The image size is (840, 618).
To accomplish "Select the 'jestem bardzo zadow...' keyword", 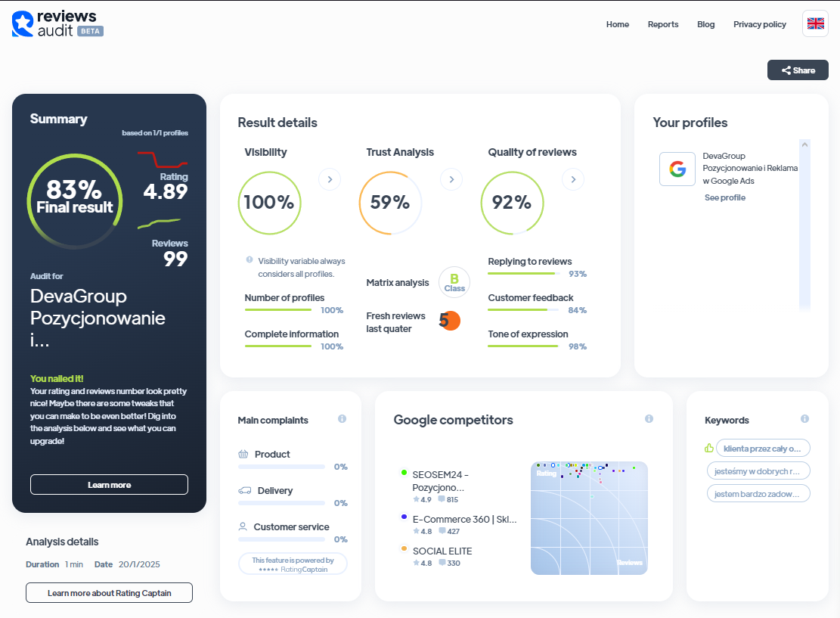I will [x=758, y=494].
